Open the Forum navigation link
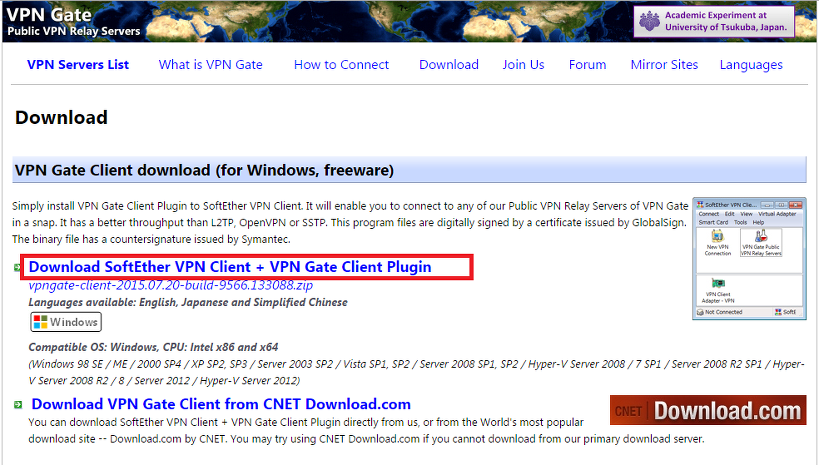The height and width of the screenshot is (465, 819). (587, 65)
